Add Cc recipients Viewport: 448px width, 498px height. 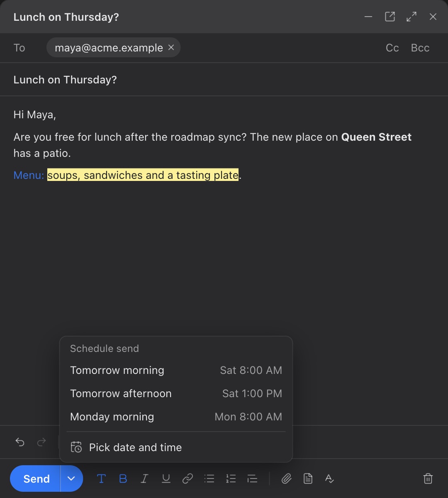(392, 48)
